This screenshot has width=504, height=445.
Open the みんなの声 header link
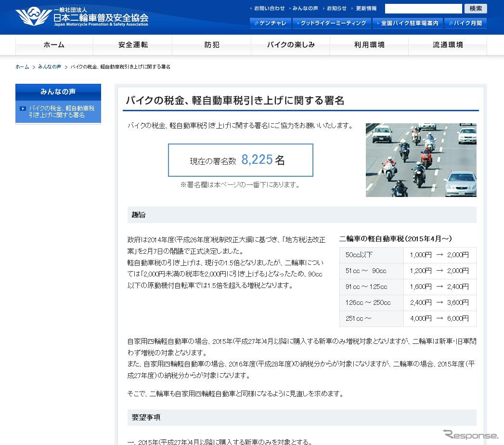[305, 8]
